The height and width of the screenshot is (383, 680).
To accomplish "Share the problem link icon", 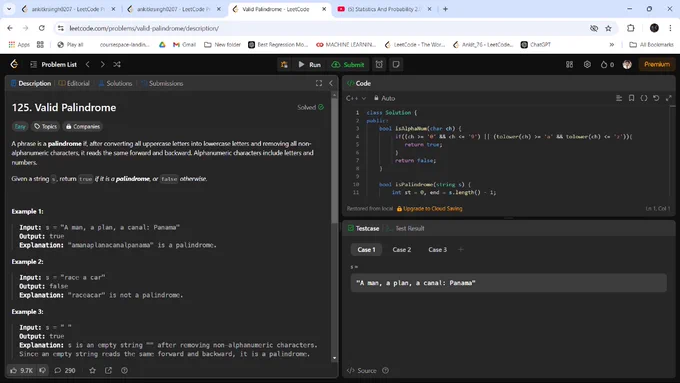I will click(x=108, y=370).
